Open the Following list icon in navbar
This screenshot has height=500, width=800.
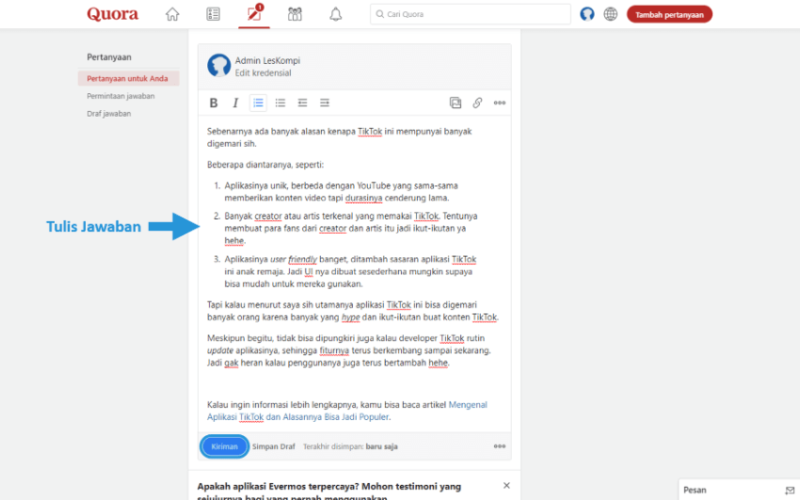[x=213, y=14]
